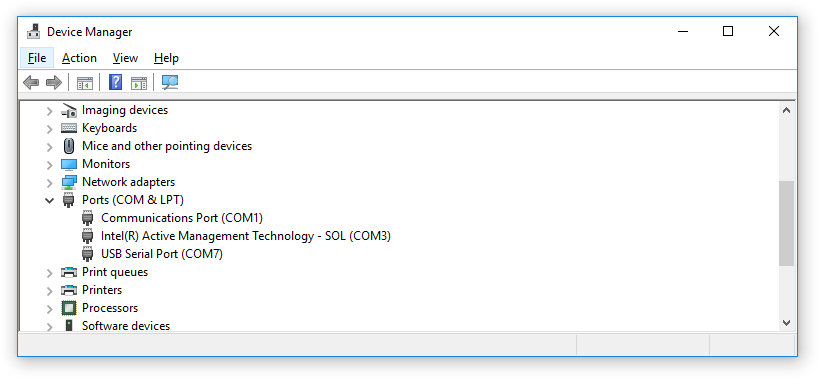The height and width of the screenshot is (379, 819).
Task: Click the Action Pane toolbar icon
Action: [x=139, y=82]
